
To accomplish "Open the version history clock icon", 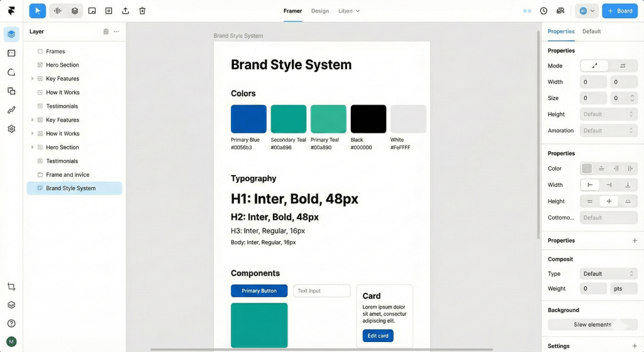I will pyautogui.click(x=543, y=11).
